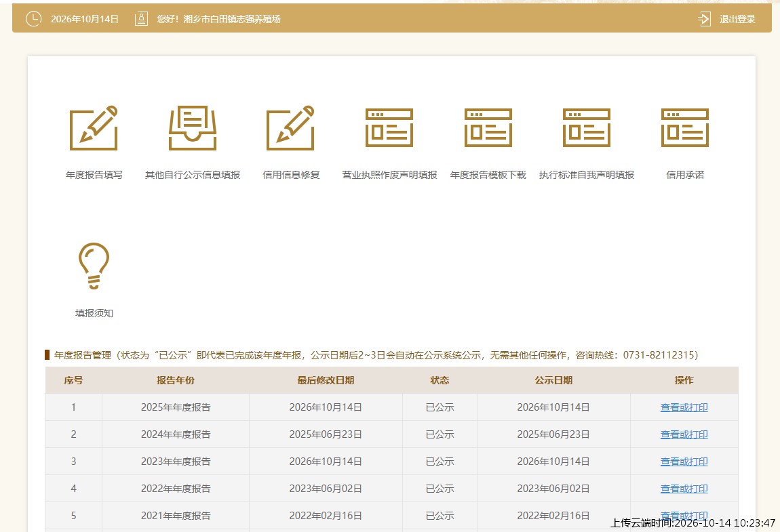Open 填报须知 lightbulb icon
This screenshot has width=780, height=532.
point(94,266)
